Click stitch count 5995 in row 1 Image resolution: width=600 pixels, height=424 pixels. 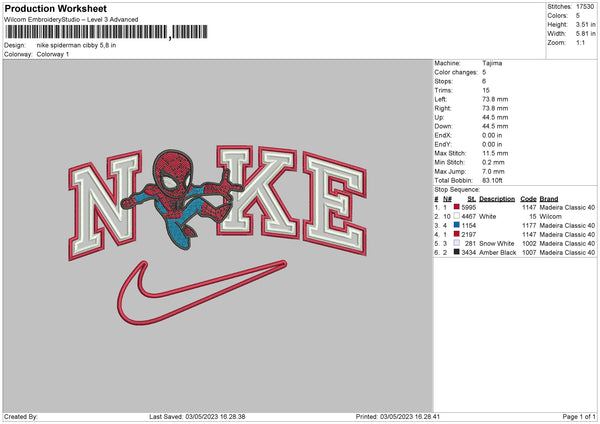tap(468, 207)
